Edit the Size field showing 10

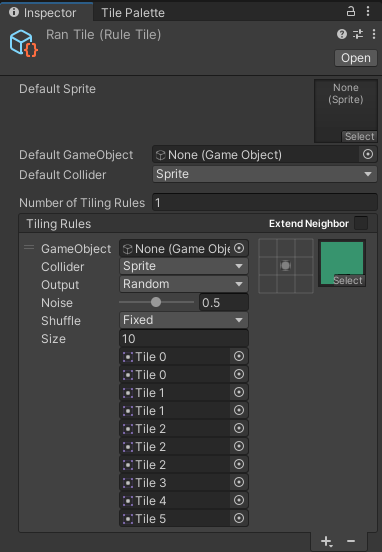[184, 338]
